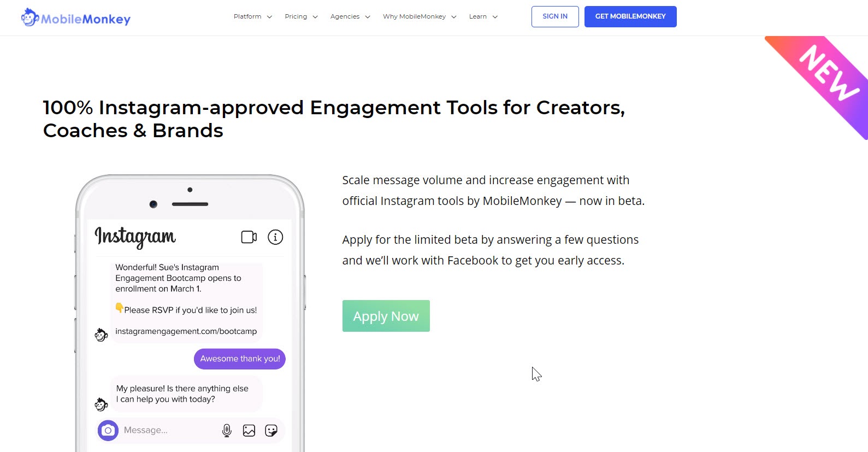This screenshot has width=868, height=452.
Task: Open the Platform menu
Action: [247, 16]
